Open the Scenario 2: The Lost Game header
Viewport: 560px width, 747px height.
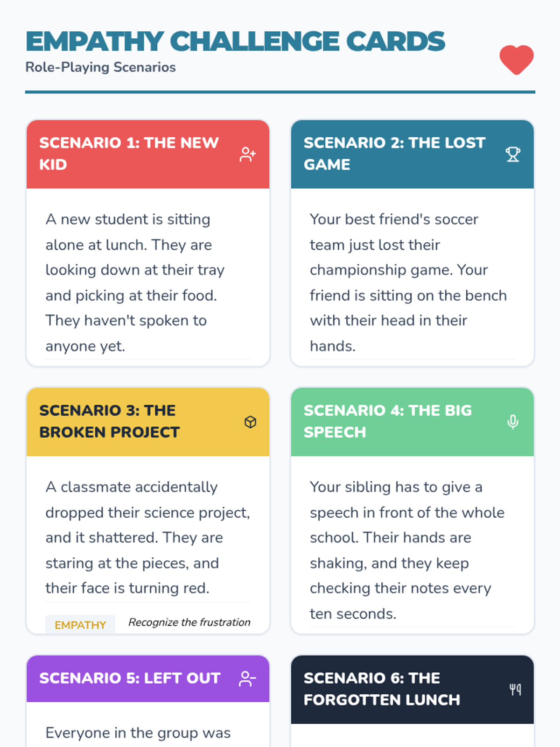(x=394, y=154)
